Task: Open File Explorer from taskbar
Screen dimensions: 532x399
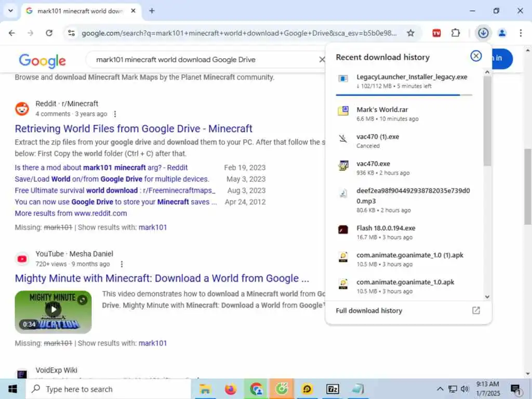Action: pyautogui.click(x=205, y=389)
